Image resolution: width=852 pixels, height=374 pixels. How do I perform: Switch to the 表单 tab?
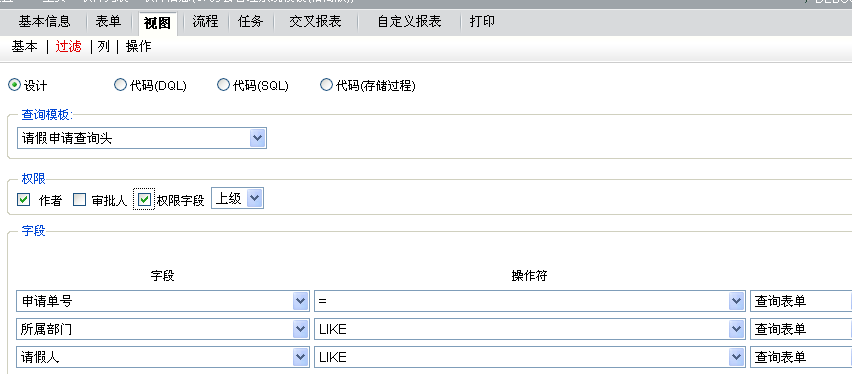108,22
